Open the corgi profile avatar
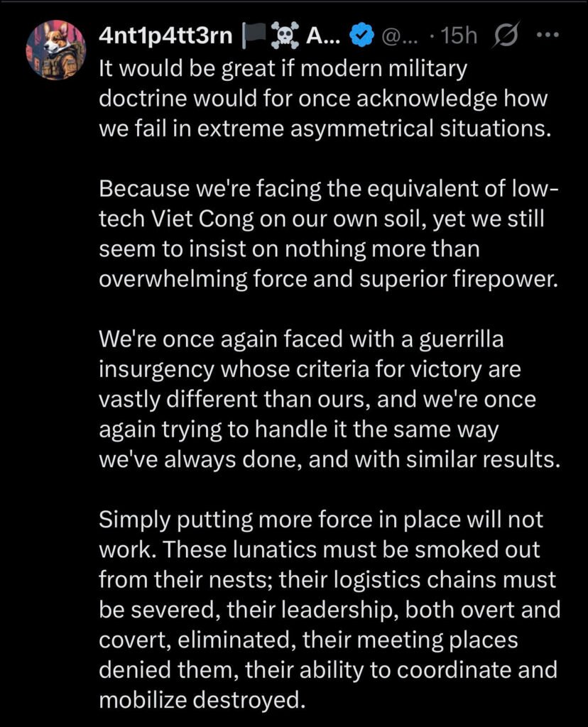 pos(55,50)
